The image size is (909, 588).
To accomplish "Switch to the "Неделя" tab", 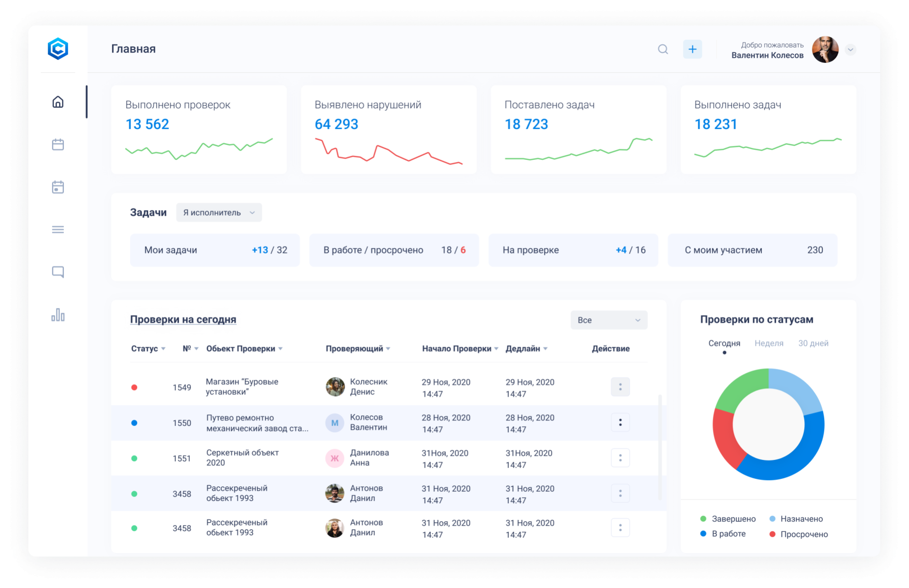I will 768,343.
